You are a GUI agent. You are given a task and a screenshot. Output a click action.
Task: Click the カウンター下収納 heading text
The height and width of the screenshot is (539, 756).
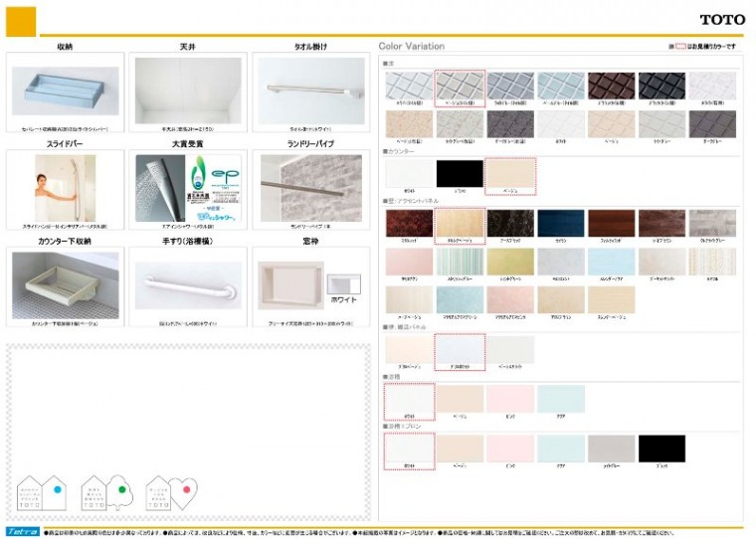65,241
